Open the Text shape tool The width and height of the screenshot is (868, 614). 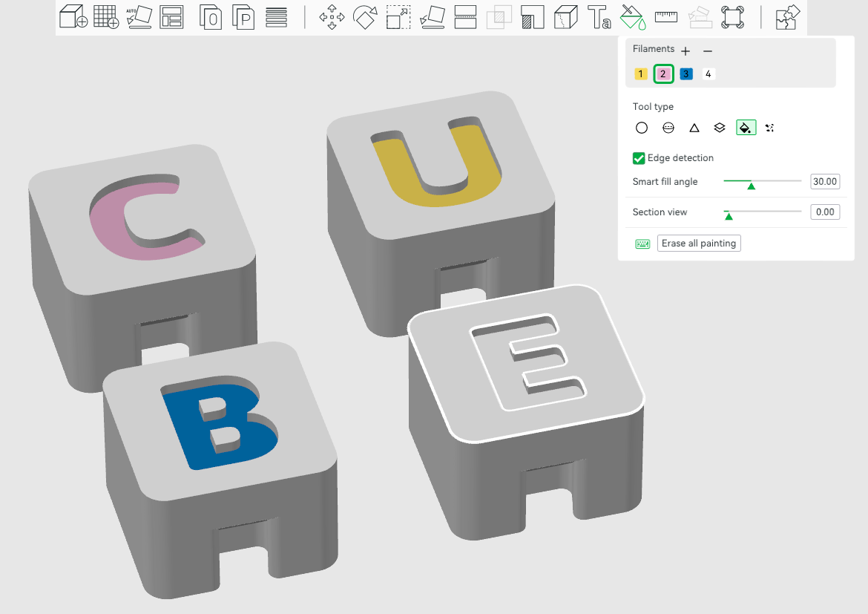click(x=599, y=17)
